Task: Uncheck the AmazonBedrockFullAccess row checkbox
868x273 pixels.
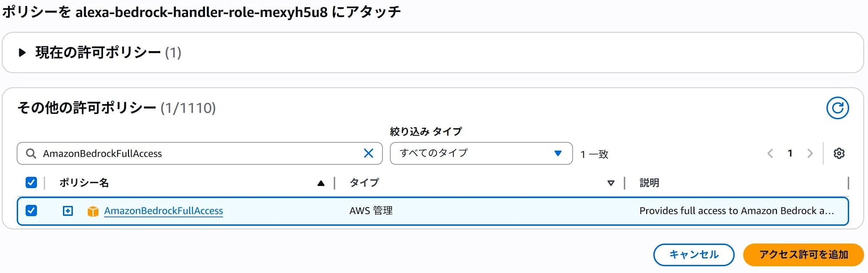Action: tap(31, 211)
